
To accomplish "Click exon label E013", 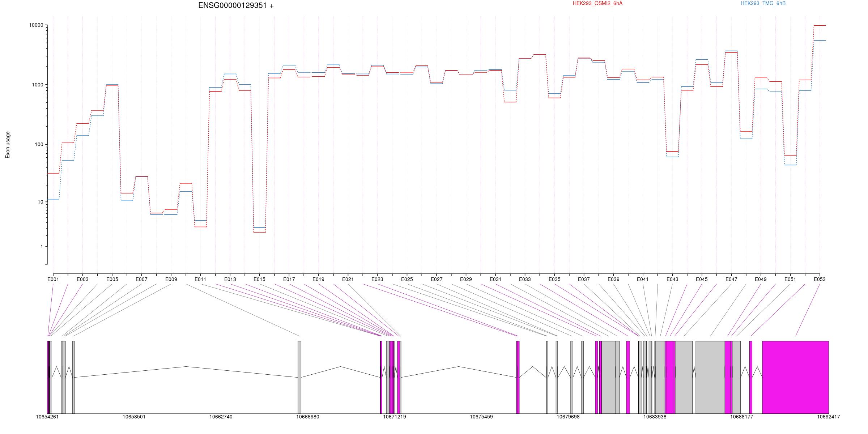I will (x=230, y=280).
